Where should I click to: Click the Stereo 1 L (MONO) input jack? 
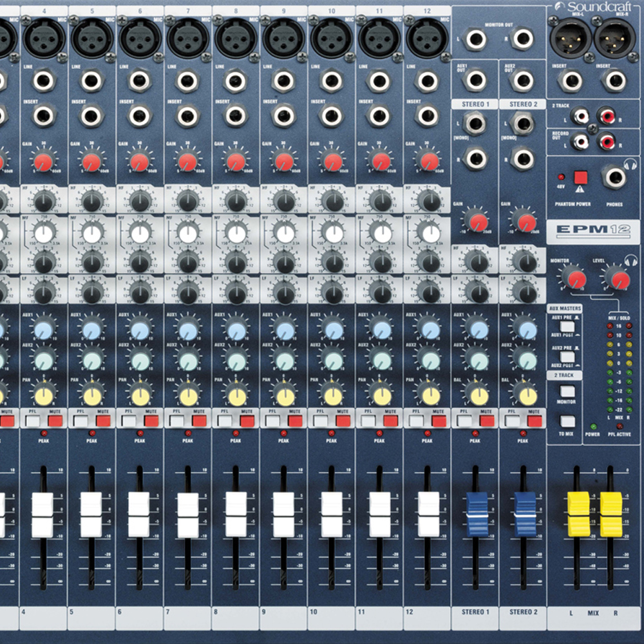[x=475, y=123]
